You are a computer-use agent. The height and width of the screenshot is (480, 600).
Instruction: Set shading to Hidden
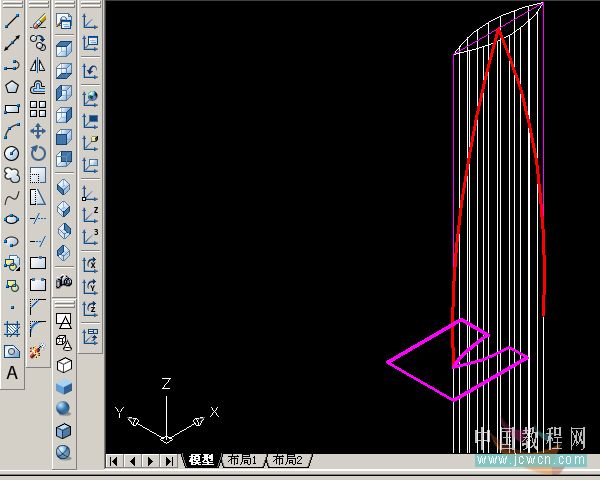pyautogui.click(x=64, y=364)
